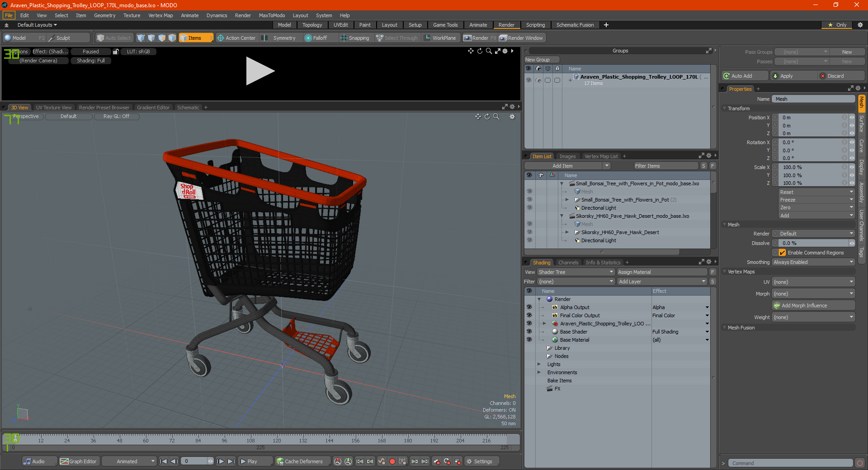Open Geometry menu
The image size is (868, 470).
[104, 15]
